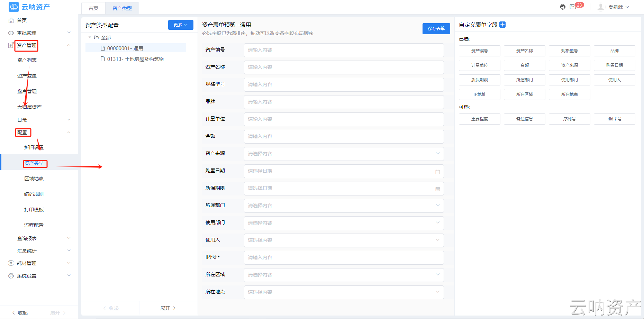The image size is (644, 319).
Task: Select the 规格型号 field tag
Action: pyautogui.click(x=570, y=51)
